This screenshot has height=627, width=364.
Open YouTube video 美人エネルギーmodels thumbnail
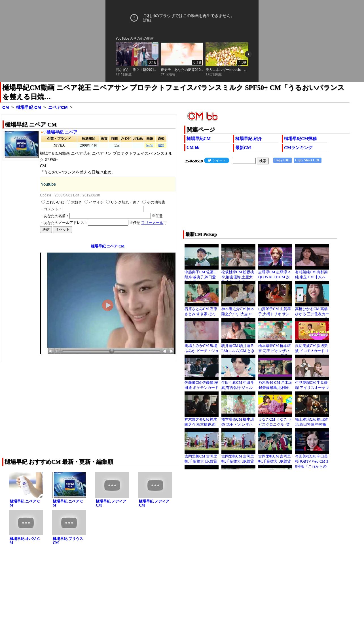coord(227,54)
